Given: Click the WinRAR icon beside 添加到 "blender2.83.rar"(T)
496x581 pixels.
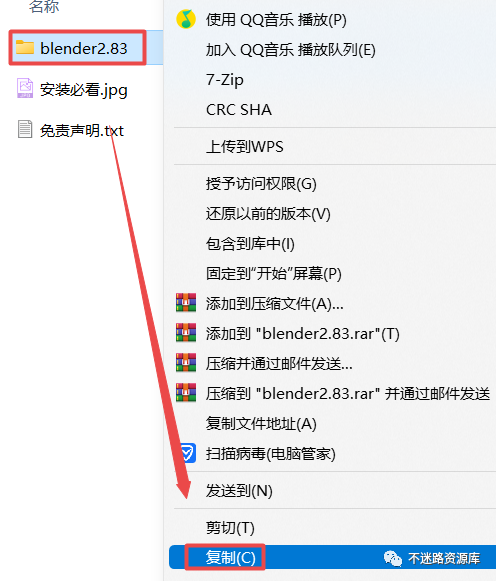Looking at the screenshot, I should click(186, 333).
